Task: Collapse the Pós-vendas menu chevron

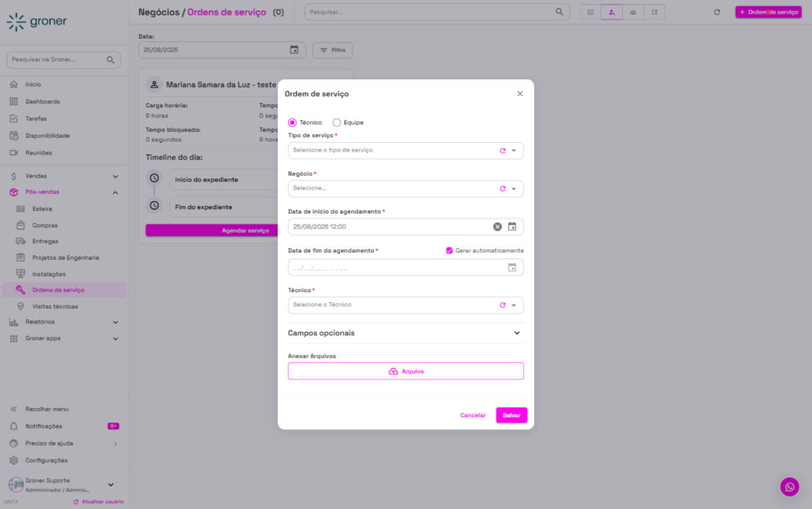Action: tap(115, 192)
